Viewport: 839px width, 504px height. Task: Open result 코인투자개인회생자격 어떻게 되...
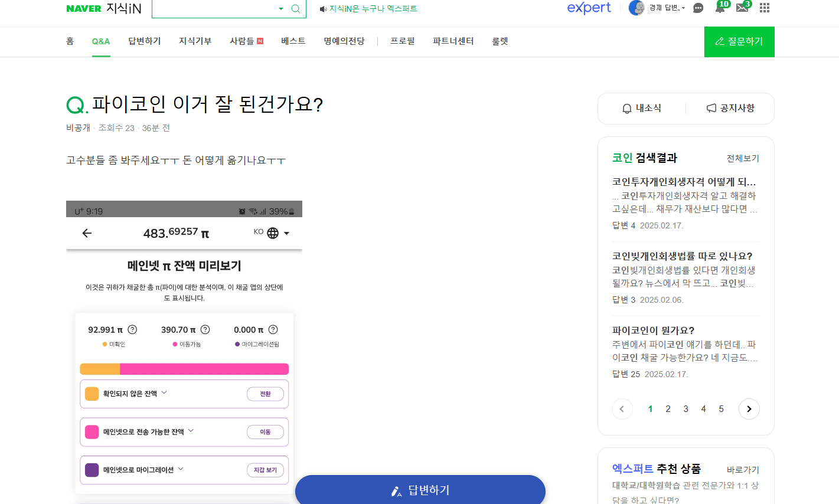684,182
